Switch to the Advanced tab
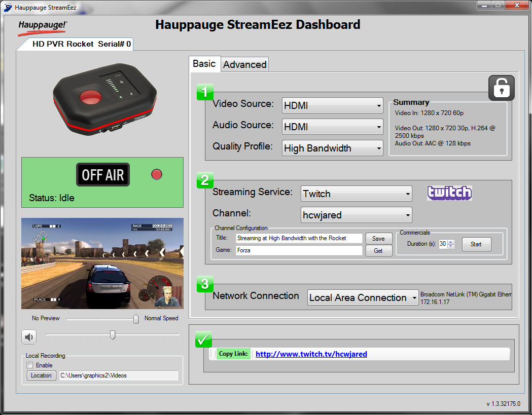Image resolution: width=532 pixels, height=415 pixels. pyautogui.click(x=244, y=64)
